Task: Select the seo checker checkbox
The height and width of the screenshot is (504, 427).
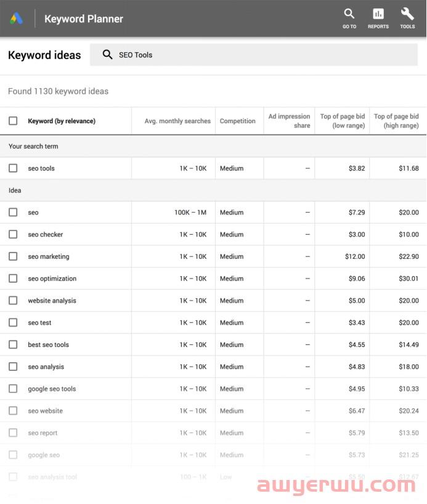Action: (x=13, y=235)
